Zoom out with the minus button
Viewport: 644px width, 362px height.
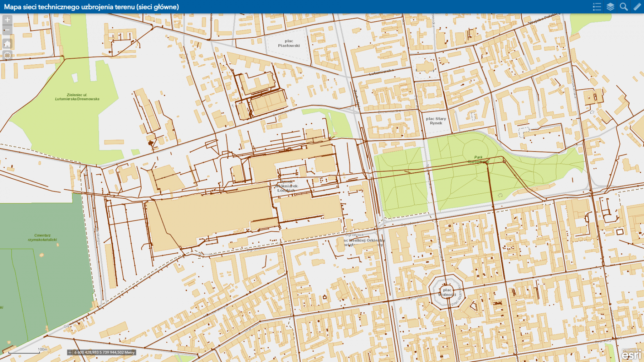[7, 30]
